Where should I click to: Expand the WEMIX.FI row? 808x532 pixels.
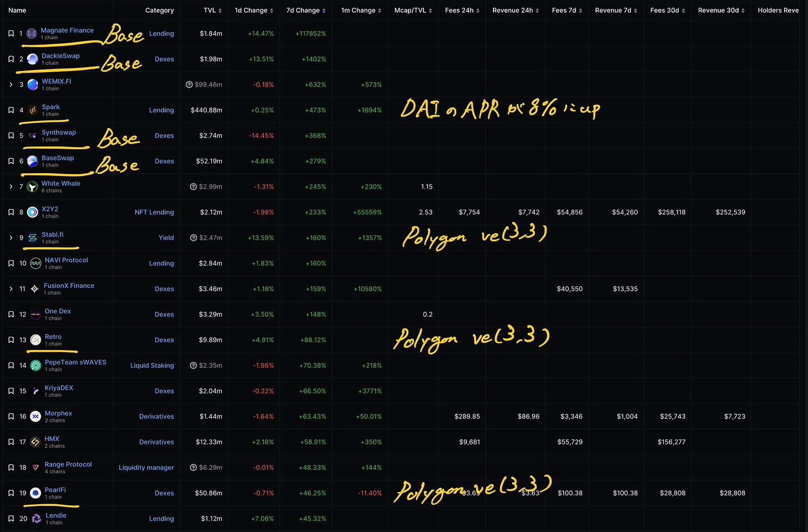pos(11,85)
